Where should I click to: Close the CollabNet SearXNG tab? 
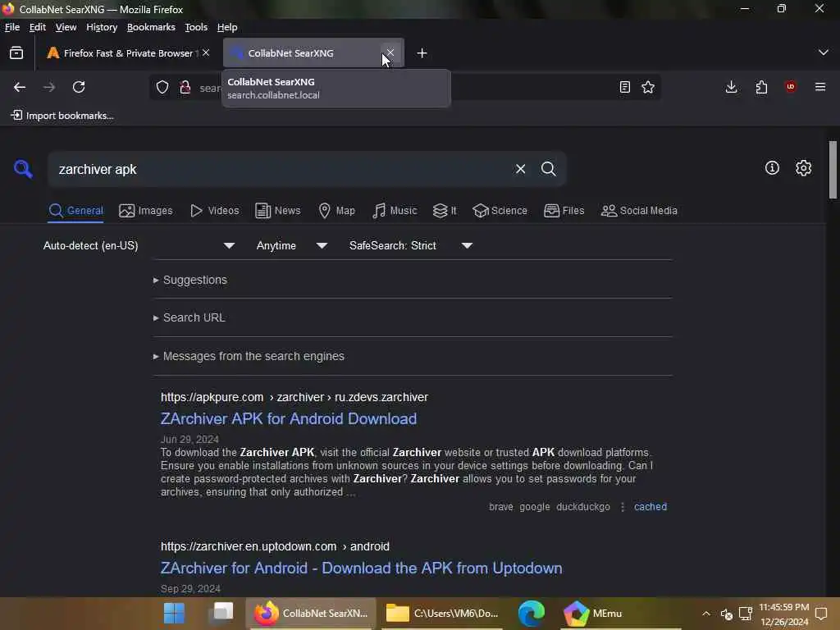[x=390, y=52]
